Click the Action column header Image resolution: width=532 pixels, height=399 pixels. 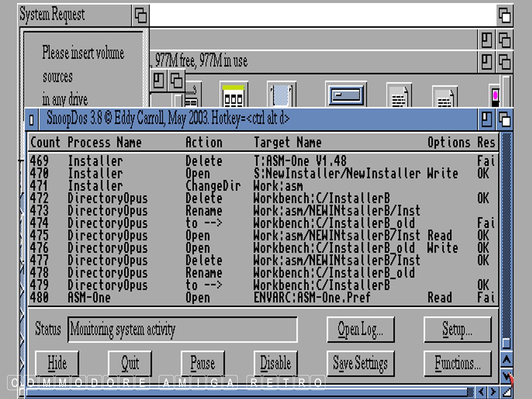tap(204, 142)
